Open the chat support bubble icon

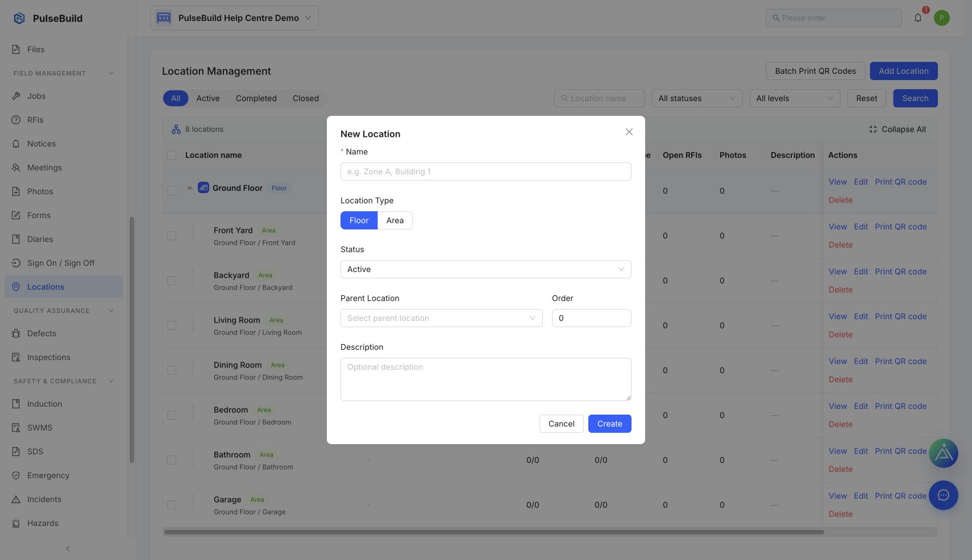[x=944, y=495]
